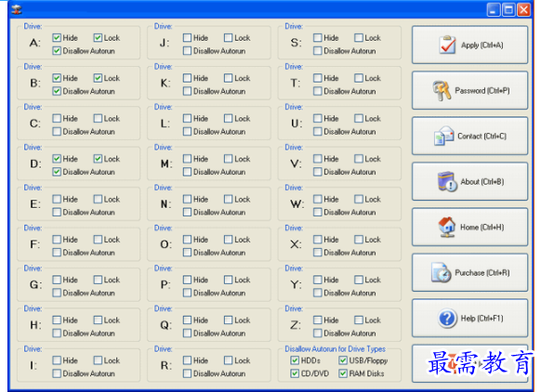Viewport: 541px width, 392px height.
Task: Click the Contact envelope icon
Action: point(443,136)
